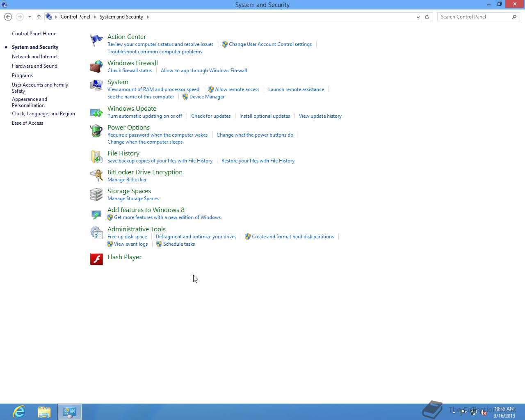525x420 pixels.
Task: Click the Control Panel icon in address bar
Action: pos(49,17)
